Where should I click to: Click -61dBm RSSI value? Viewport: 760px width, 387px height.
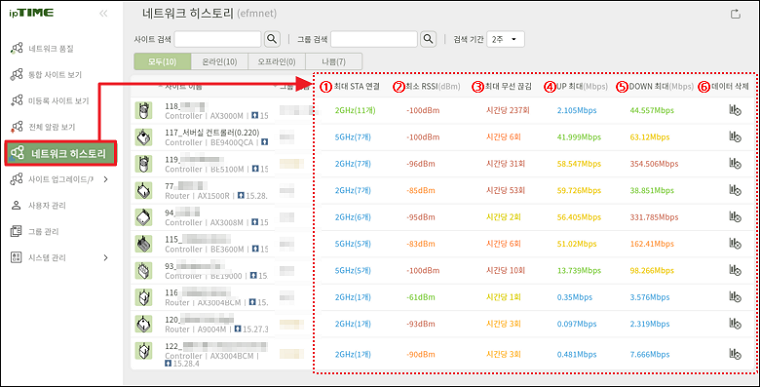tap(420, 297)
